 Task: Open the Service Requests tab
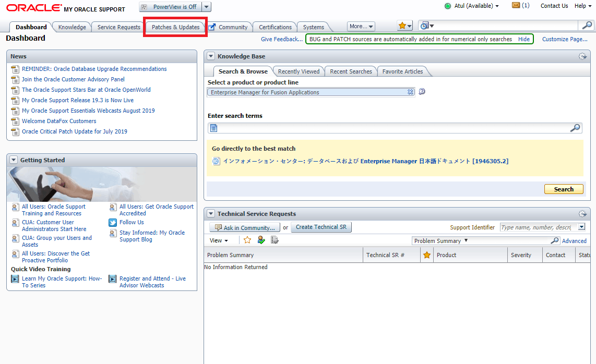click(x=118, y=27)
